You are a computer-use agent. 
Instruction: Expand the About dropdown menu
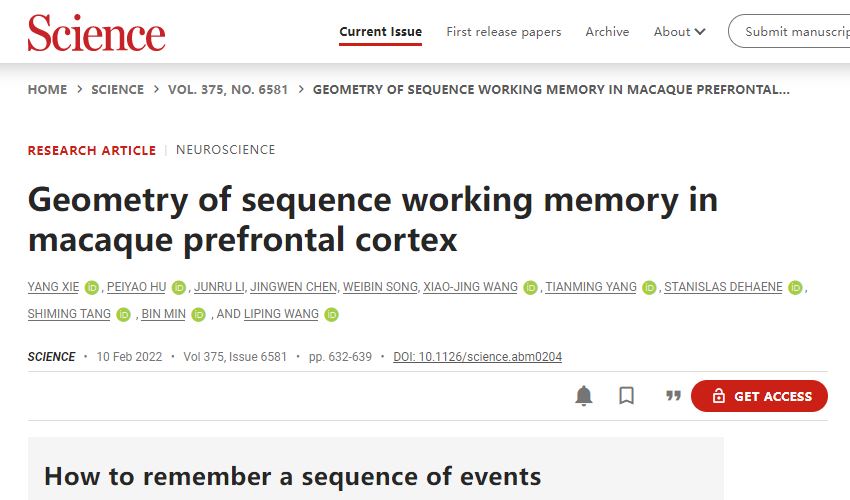pyautogui.click(x=679, y=32)
